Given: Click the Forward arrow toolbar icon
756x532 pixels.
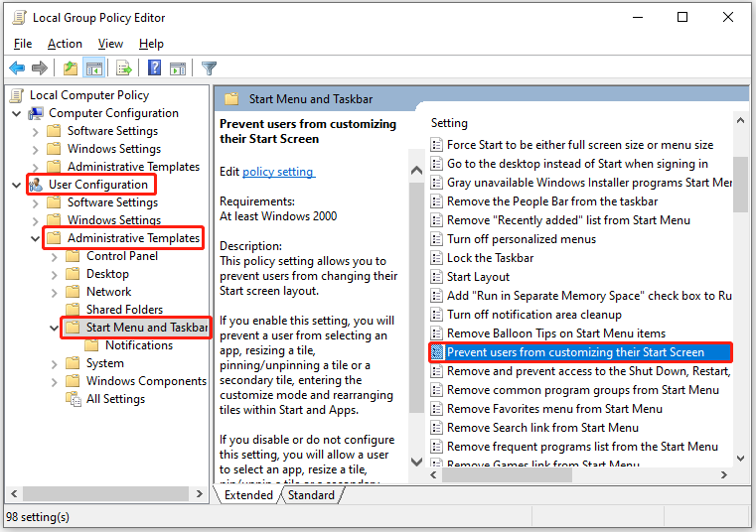Looking at the screenshot, I should pos(40,67).
